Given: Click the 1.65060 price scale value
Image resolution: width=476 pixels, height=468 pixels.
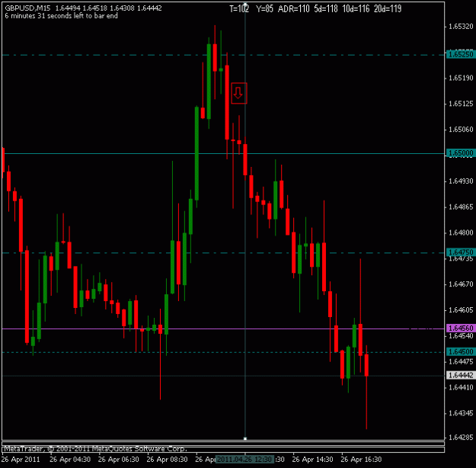Looking at the screenshot, I should [x=461, y=130].
